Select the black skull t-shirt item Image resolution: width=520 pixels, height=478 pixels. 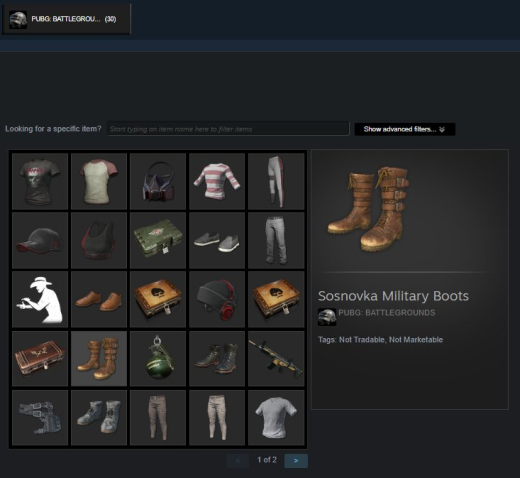click(x=40, y=181)
